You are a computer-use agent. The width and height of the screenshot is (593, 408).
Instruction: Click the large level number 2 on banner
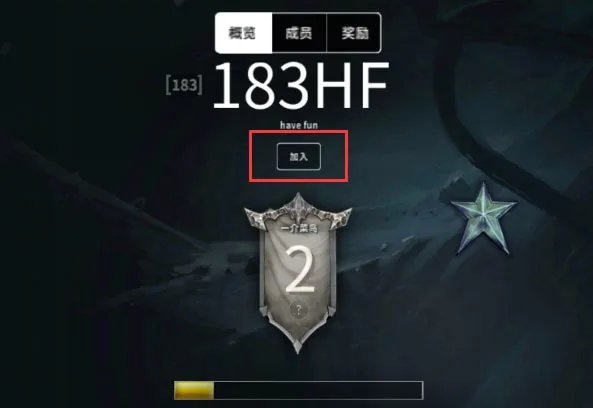(300, 268)
